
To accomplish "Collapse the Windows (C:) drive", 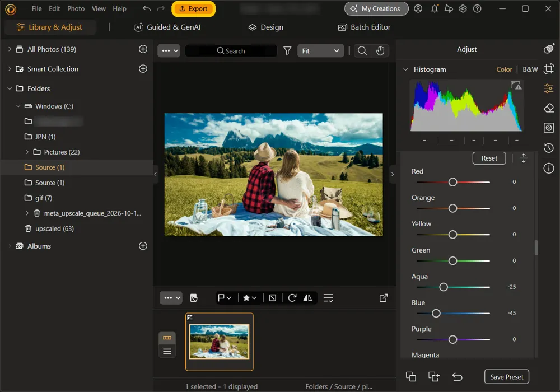I will click(x=18, y=106).
